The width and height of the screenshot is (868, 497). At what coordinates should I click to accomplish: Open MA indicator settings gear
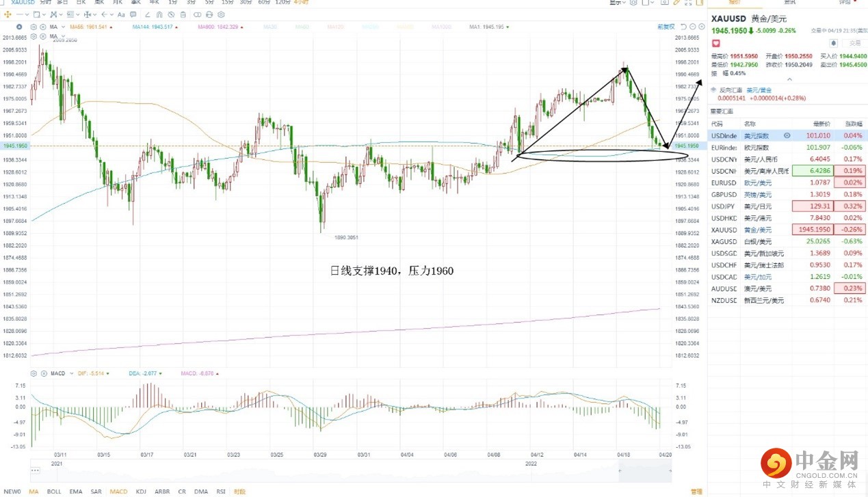point(34,27)
